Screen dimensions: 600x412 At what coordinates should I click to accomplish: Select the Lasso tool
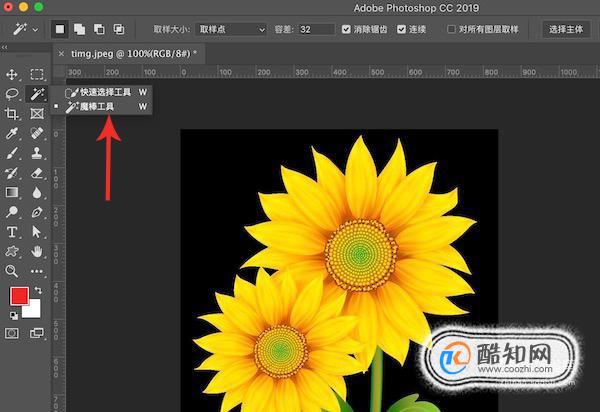(x=12, y=94)
